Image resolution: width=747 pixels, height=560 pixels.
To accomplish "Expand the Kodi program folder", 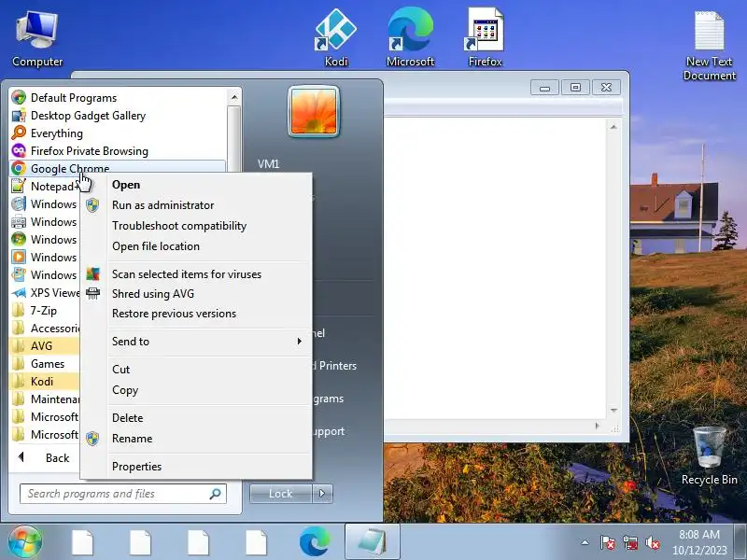I will (45, 382).
